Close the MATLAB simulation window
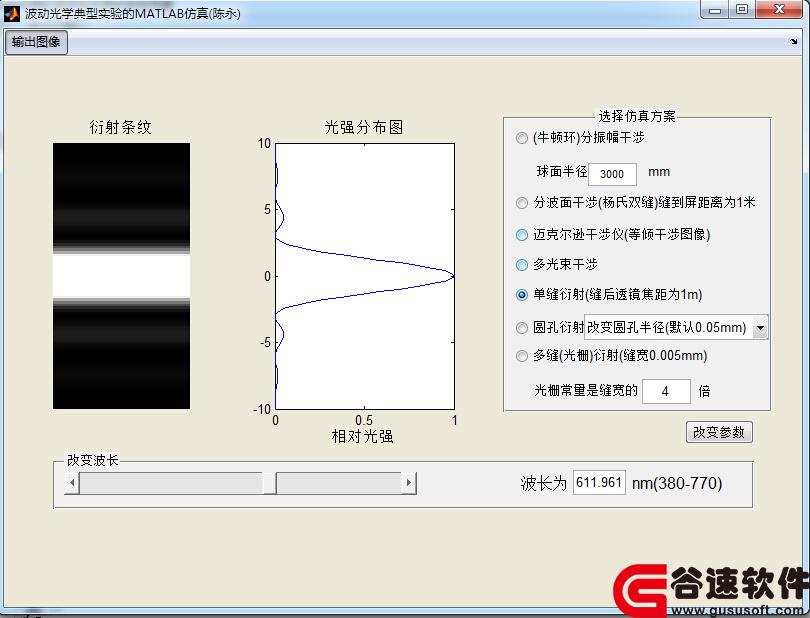The image size is (810, 618). tap(780, 10)
